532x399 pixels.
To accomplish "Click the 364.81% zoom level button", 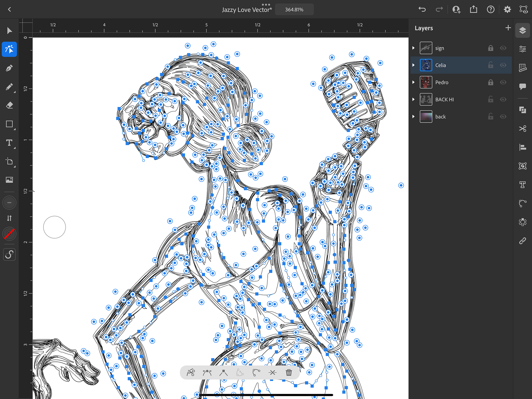I will (x=294, y=9).
